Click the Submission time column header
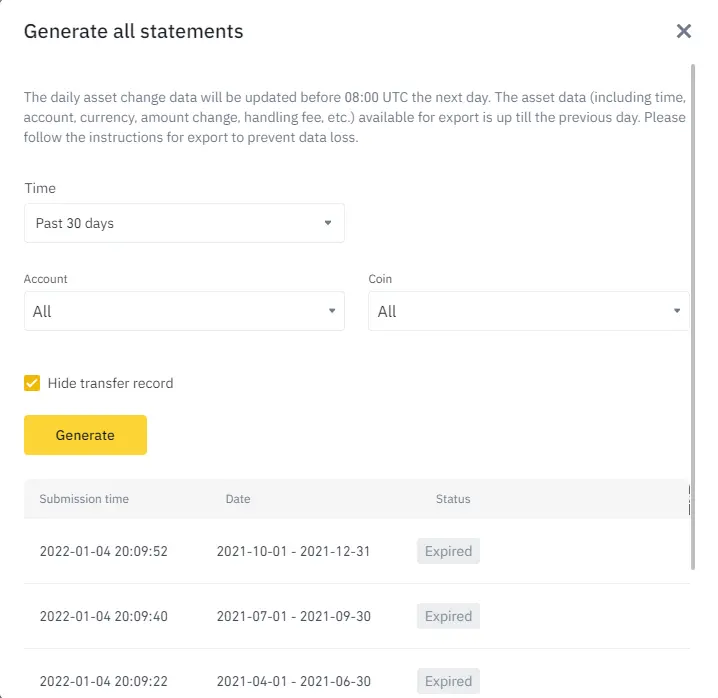 pos(84,499)
